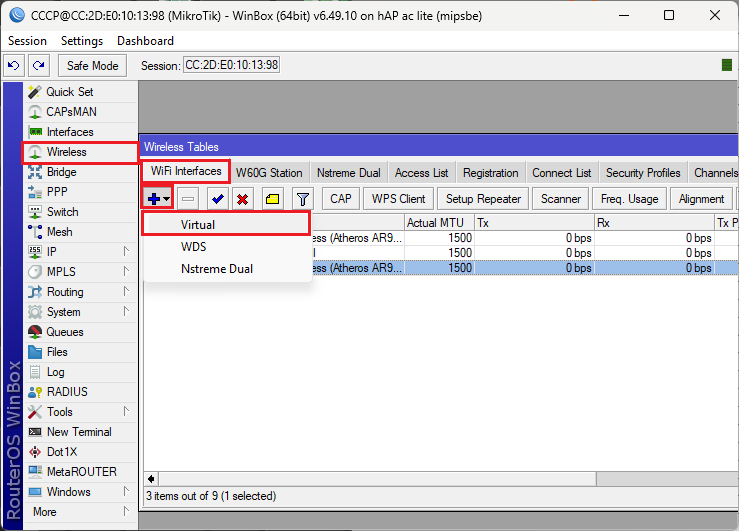
Task: Open the Interfaces section
Action: pyautogui.click(x=80, y=132)
